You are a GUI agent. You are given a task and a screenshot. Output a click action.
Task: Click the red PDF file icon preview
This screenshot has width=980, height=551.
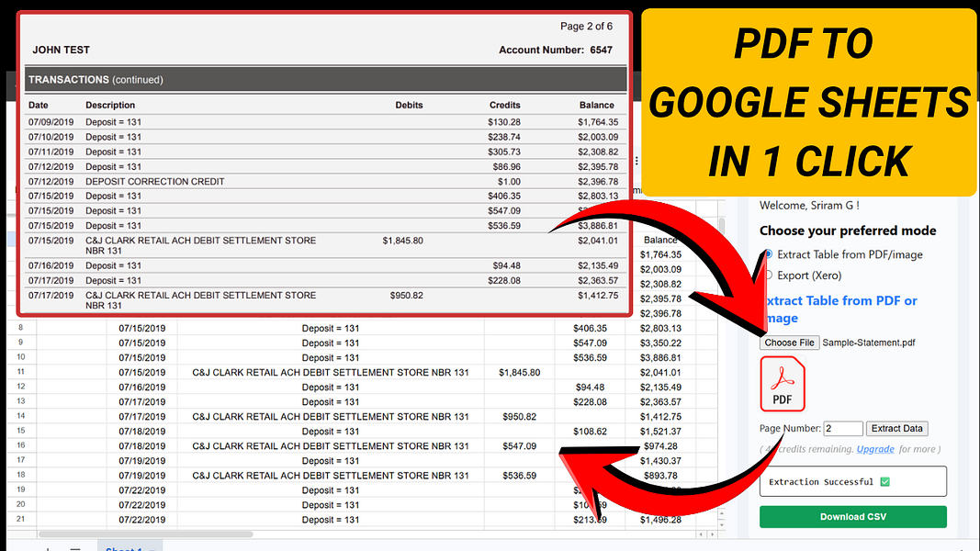tap(782, 384)
